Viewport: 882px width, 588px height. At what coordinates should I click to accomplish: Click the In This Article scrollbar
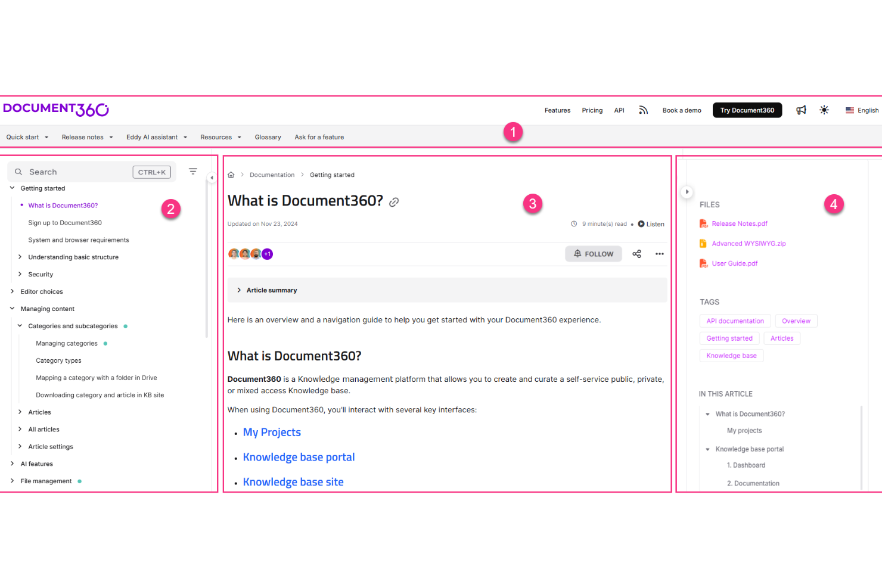tap(862, 447)
